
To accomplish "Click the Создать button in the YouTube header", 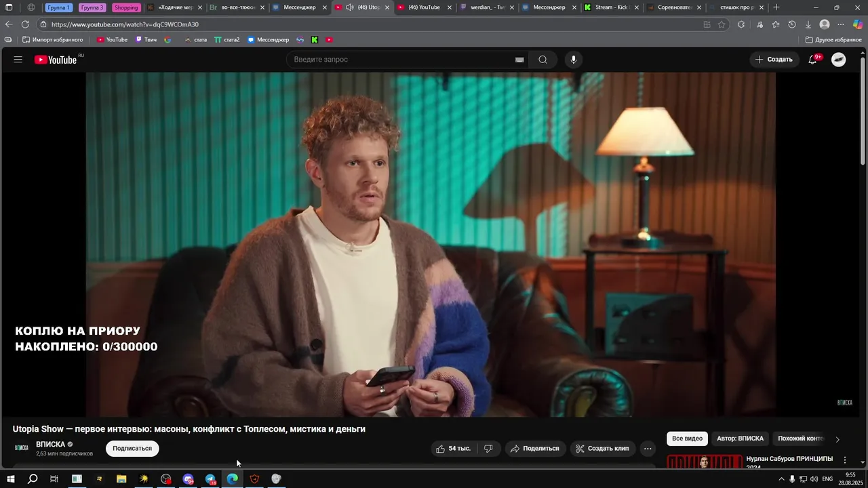I will point(774,60).
